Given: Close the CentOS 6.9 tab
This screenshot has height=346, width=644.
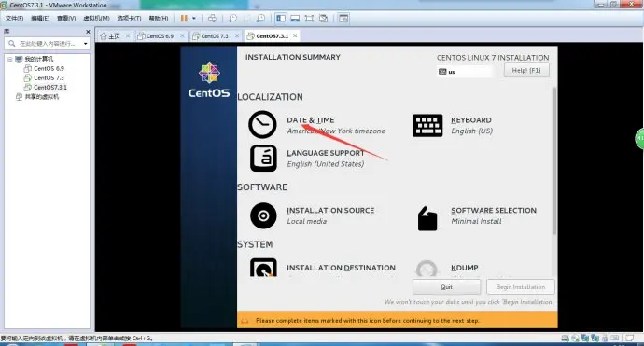Looking at the screenshot, I should click(x=182, y=35).
